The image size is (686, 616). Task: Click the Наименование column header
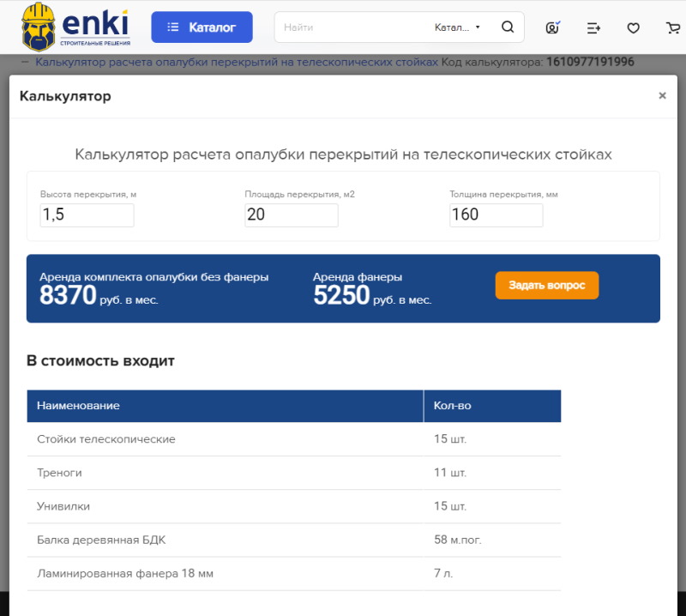[225, 406]
